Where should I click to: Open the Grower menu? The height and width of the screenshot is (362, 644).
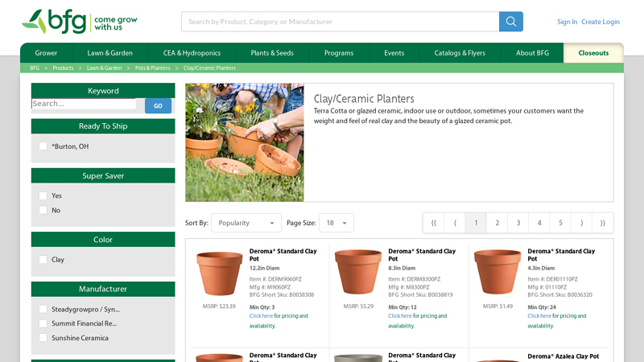point(46,53)
